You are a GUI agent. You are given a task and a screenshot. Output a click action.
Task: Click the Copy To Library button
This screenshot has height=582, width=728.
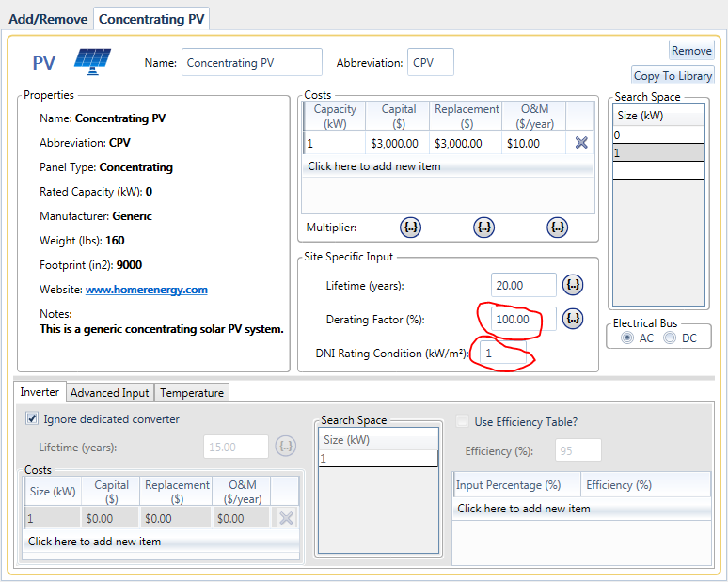672,76
